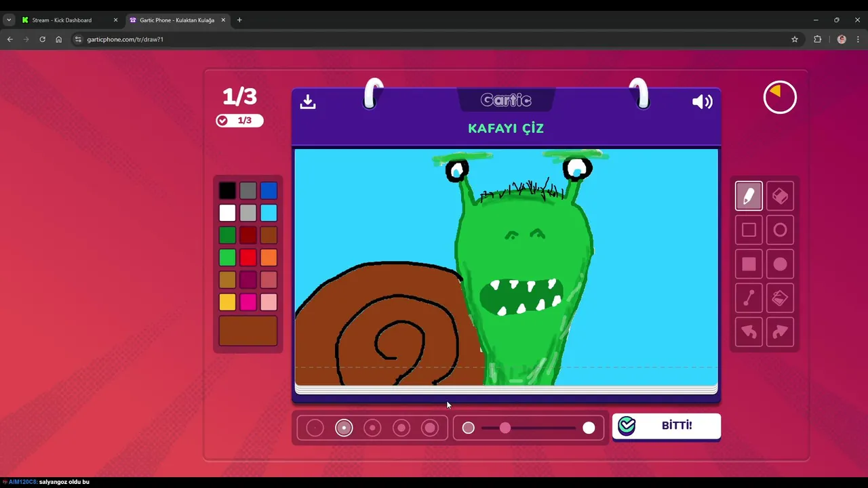Open the browser extensions menu
This screenshot has height=488, width=868.
pos(818,39)
